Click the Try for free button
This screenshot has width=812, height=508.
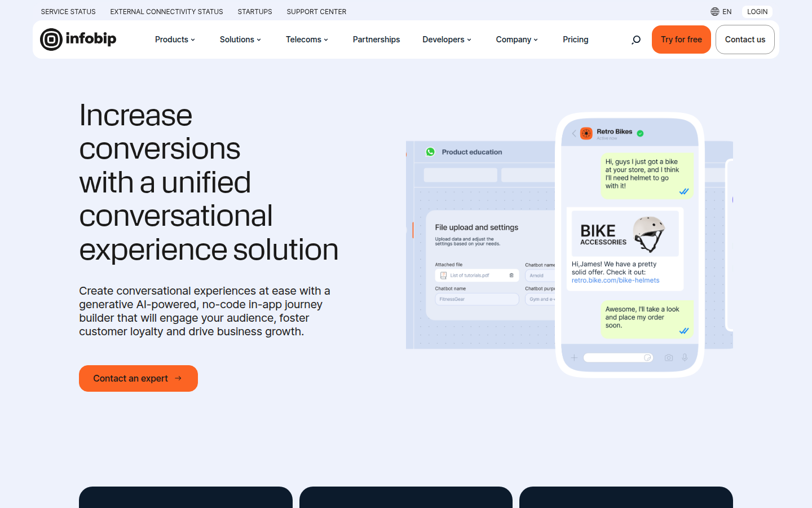coord(681,40)
